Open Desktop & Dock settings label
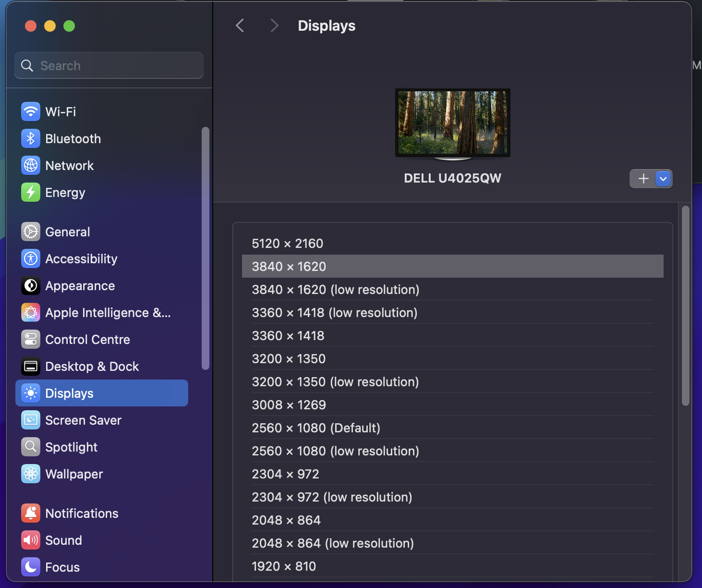Image resolution: width=702 pixels, height=588 pixels. (92, 367)
